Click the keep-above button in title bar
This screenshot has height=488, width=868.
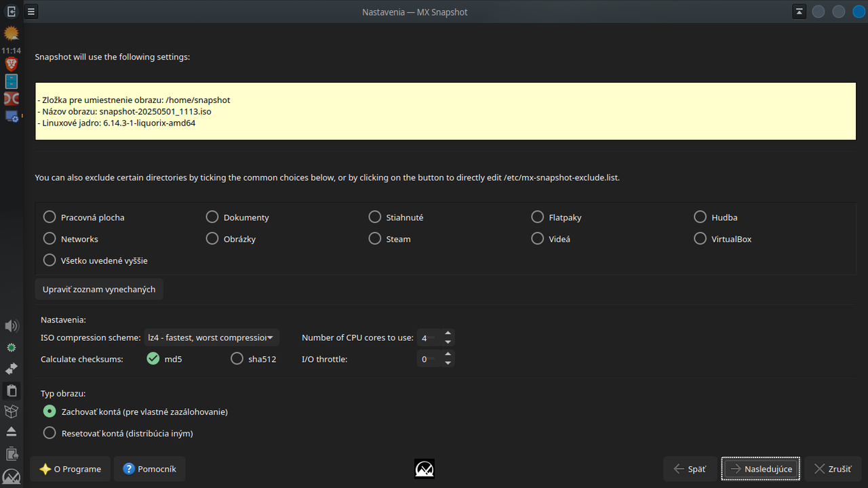coord(799,12)
